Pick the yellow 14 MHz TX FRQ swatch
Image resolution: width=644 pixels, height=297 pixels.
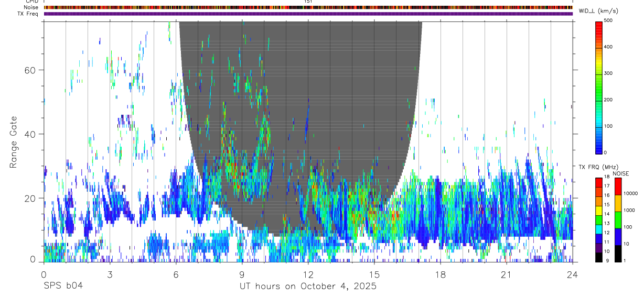pyautogui.click(x=599, y=210)
